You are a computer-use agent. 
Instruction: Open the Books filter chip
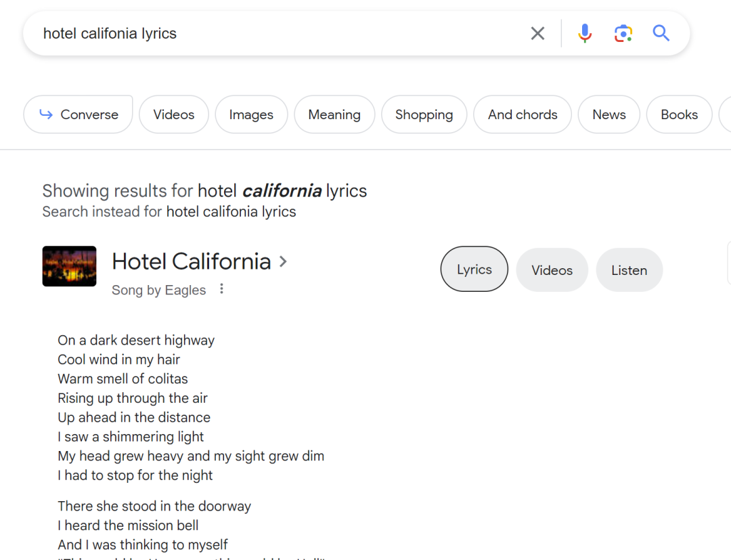coord(679,114)
